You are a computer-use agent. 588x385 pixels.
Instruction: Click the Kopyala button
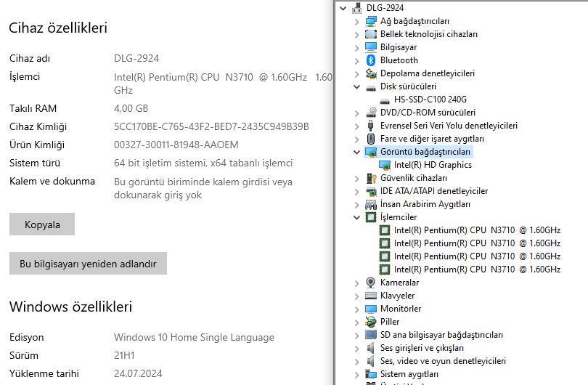[42, 224]
